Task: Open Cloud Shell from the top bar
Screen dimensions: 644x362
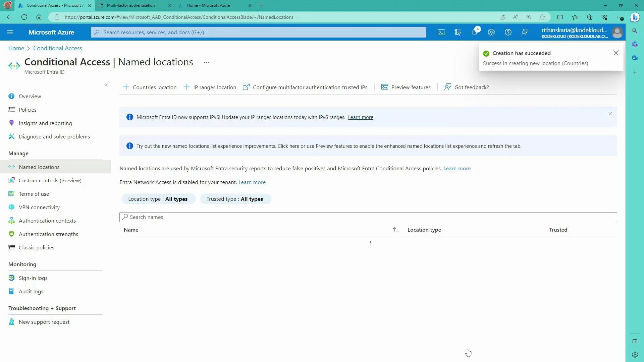Action: tap(441, 32)
